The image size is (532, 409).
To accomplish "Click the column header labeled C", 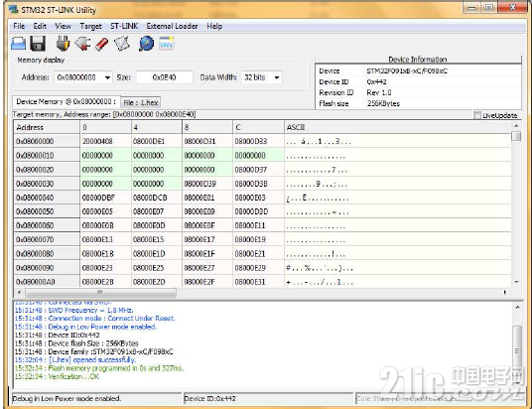I will tap(258, 127).
